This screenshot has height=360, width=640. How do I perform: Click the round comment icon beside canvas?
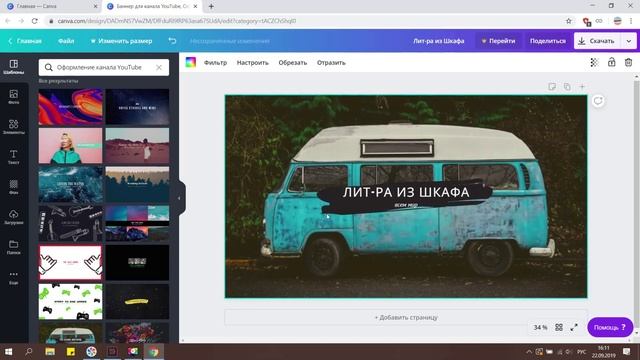[598, 101]
